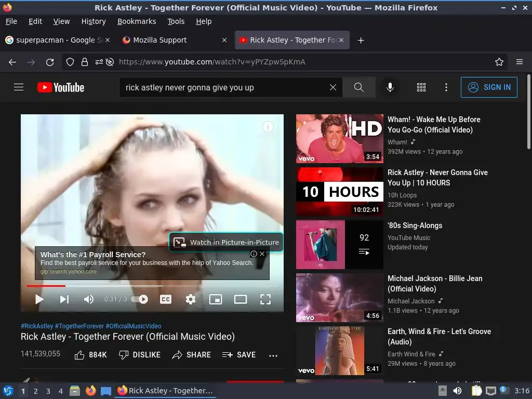This screenshot has width=532, height=399.
Task: Bookmark this page with the star
Action: point(499,62)
